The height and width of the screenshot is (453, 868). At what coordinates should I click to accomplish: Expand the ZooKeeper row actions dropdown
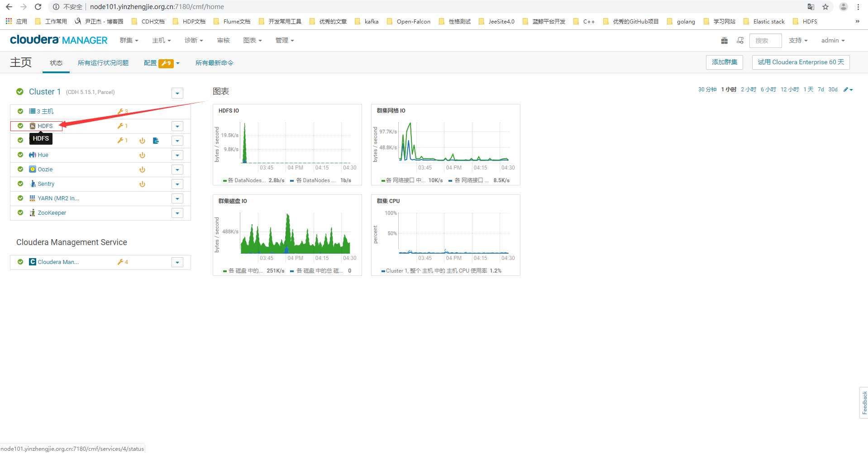pyautogui.click(x=177, y=213)
